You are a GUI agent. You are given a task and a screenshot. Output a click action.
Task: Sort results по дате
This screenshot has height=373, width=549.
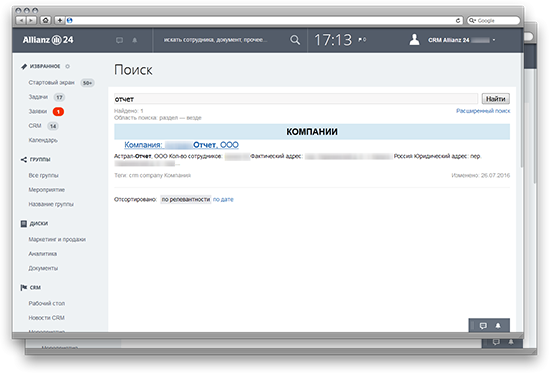(223, 199)
